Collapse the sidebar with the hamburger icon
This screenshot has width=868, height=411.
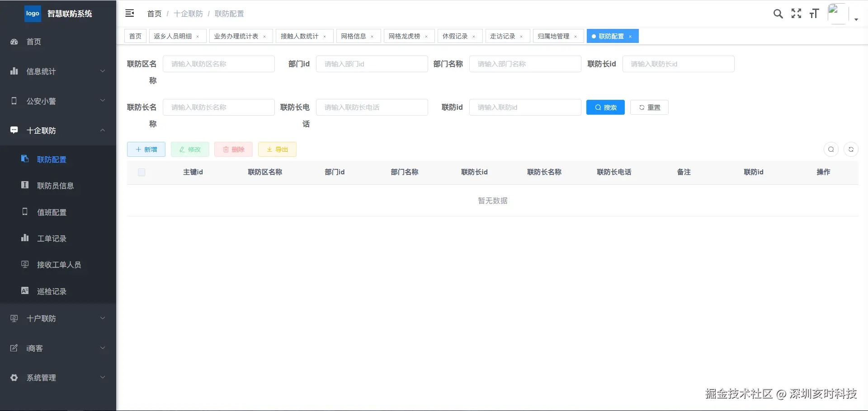pyautogui.click(x=130, y=13)
